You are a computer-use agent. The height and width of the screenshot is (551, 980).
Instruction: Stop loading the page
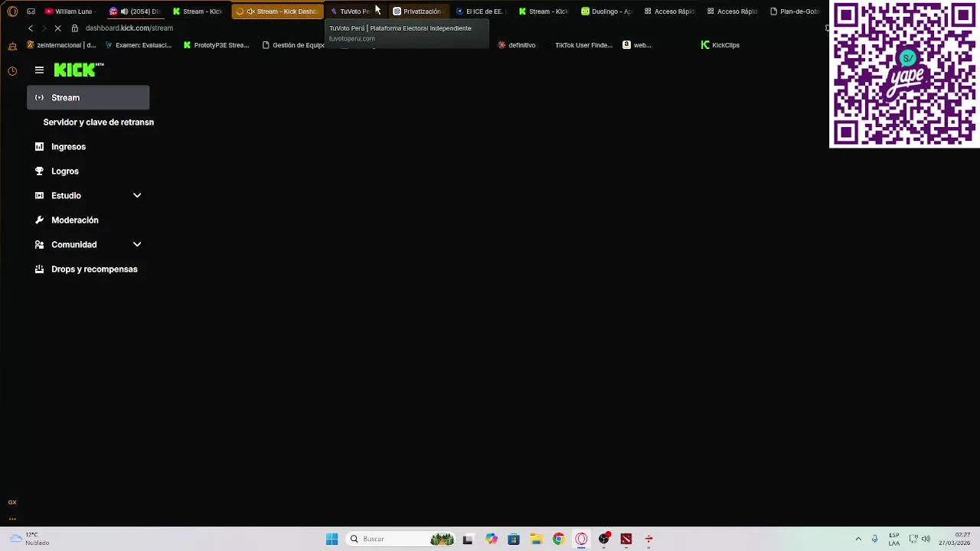(x=57, y=28)
